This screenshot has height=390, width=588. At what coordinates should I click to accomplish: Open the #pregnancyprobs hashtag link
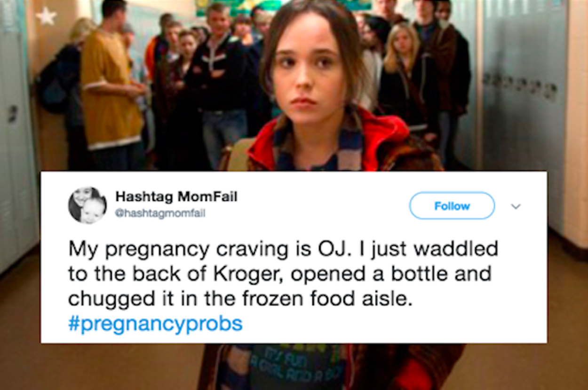(155, 324)
